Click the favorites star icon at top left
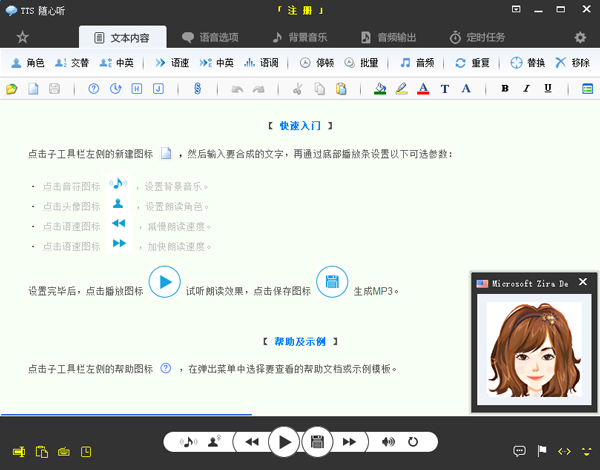The image size is (600, 470). (x=22, y=38)
